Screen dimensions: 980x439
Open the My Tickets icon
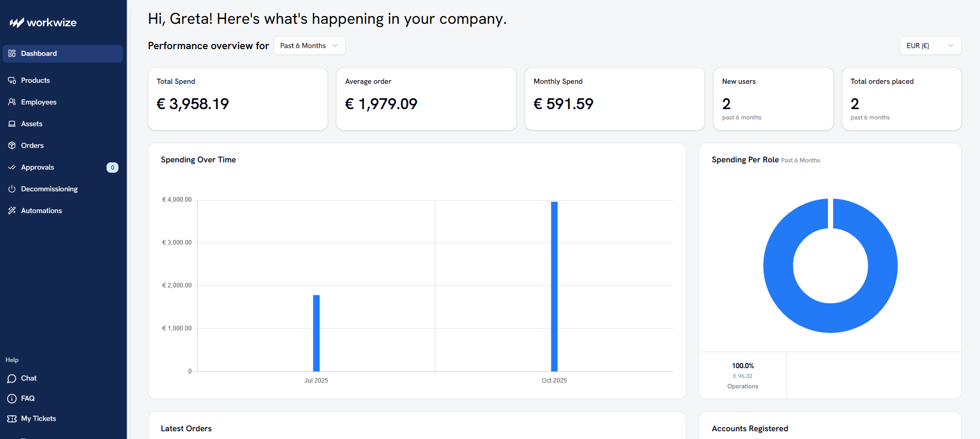point(12,419)
